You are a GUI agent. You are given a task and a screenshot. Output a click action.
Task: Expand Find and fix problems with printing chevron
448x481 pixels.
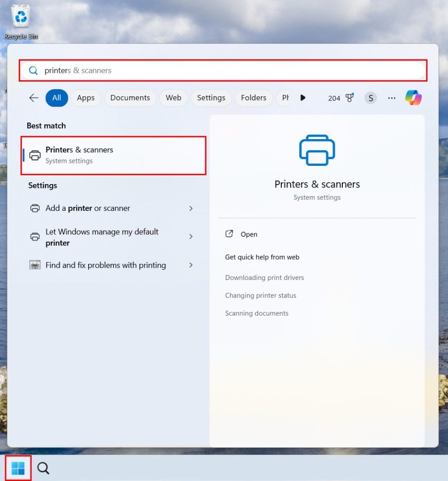191,265
